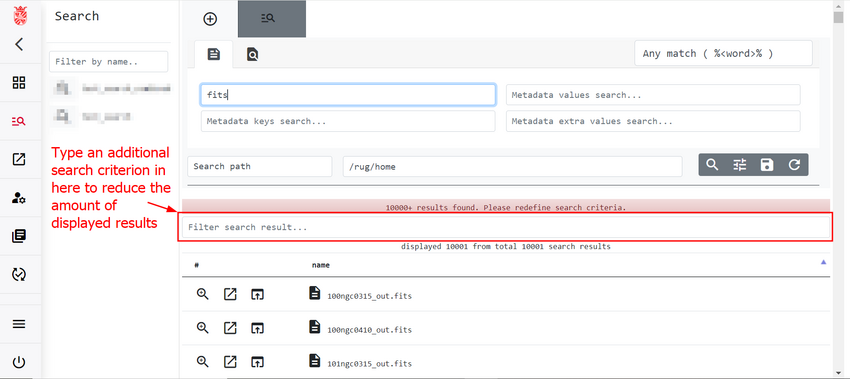Save the search with floppy disk icon
The height and width of the screenshot is (379, 850).
coord(767,165)
